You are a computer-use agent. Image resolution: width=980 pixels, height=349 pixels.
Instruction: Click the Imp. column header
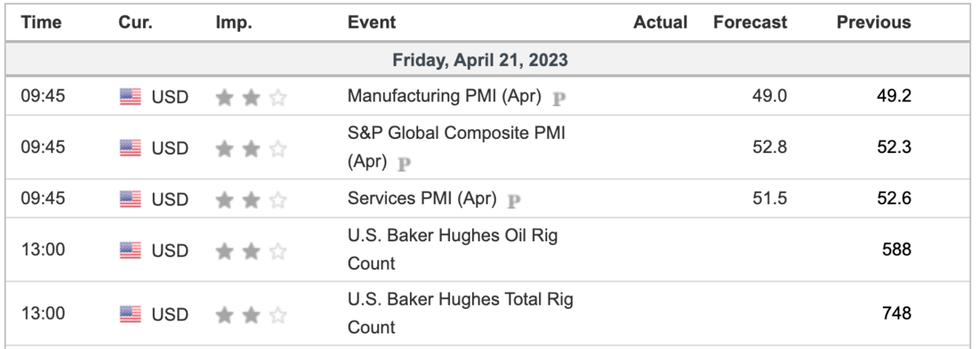234,23
